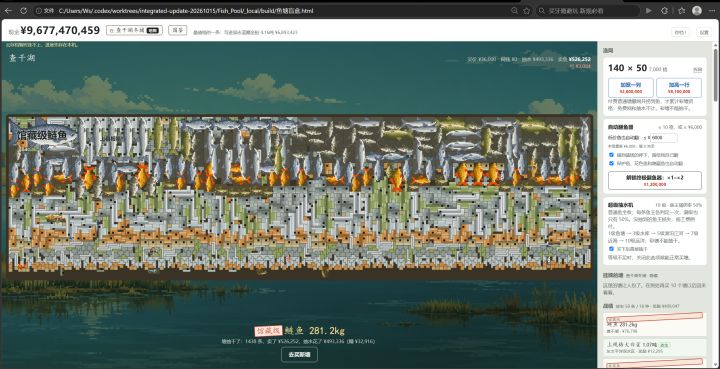Open the browser extensions icon
Viewport: 720px width, 369px height.
664,11
